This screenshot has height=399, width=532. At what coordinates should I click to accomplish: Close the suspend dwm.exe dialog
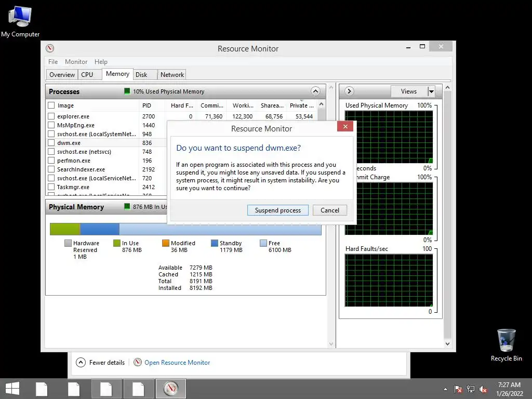pyautogui.click(x=345, y=127)
